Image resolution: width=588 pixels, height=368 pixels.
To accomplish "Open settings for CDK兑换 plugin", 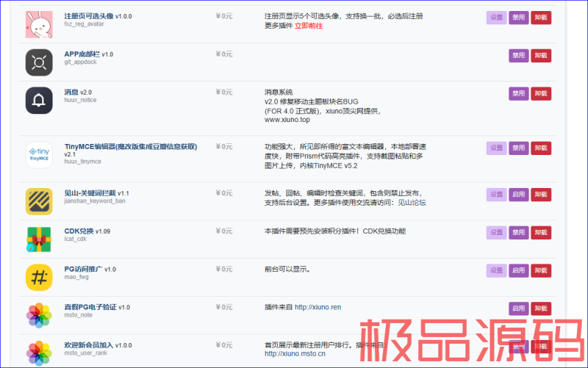I will [497, 233].
